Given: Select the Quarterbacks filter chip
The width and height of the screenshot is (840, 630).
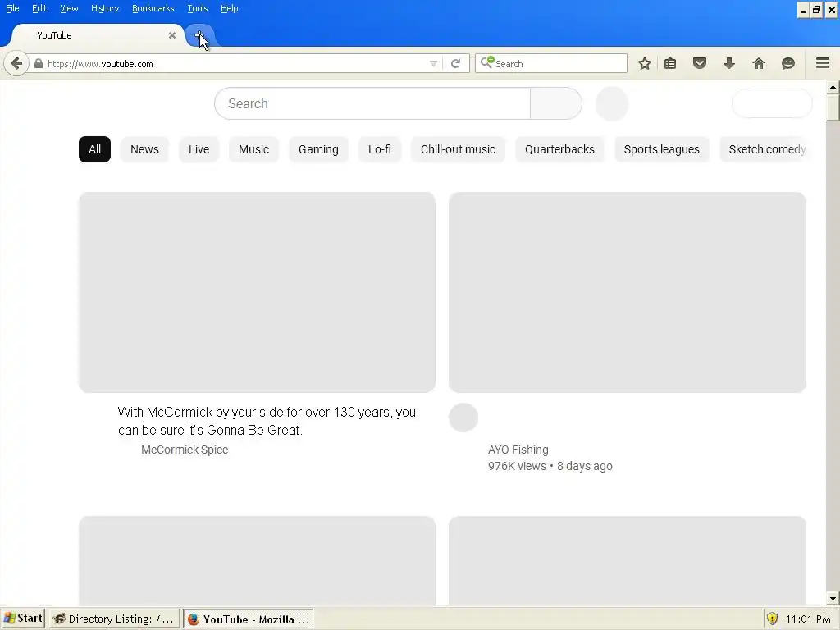Looking at the screenshot, I should (x=559, y=149).
